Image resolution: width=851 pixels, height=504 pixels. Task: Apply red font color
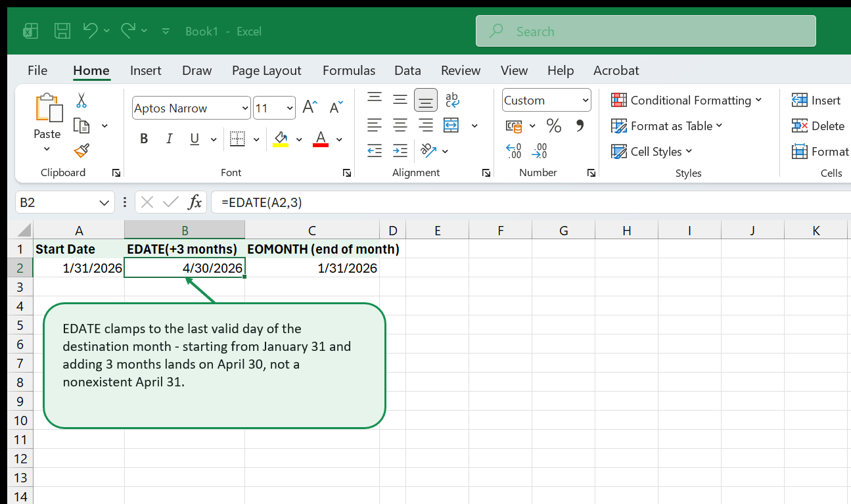click(x=321, y=139)
